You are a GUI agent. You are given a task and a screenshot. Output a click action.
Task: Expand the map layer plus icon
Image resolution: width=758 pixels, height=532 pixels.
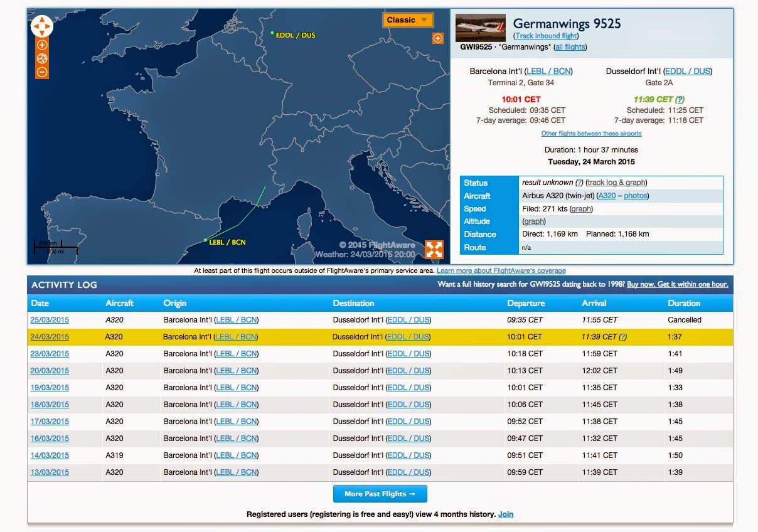pyautogui.click(x=438, y=39)
